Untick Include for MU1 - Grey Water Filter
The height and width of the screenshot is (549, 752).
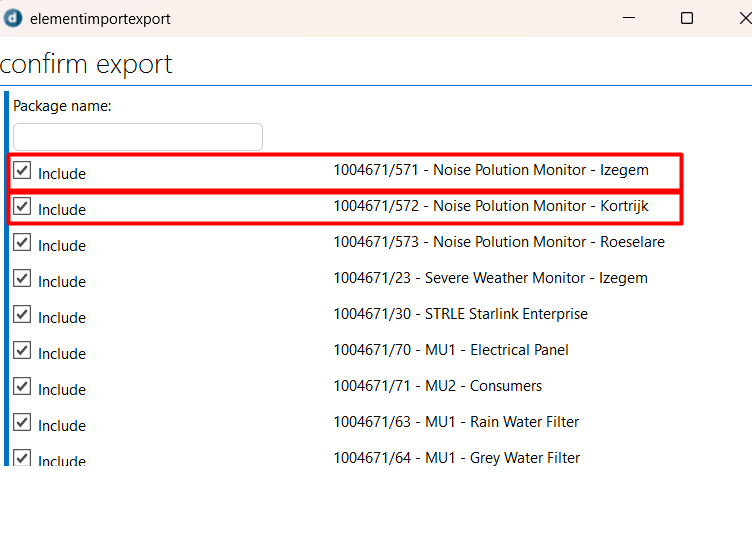point(22,457)
